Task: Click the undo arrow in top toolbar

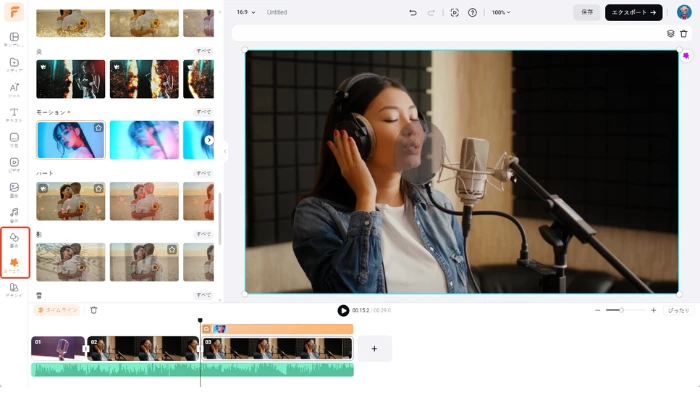Action: (413, 12)
